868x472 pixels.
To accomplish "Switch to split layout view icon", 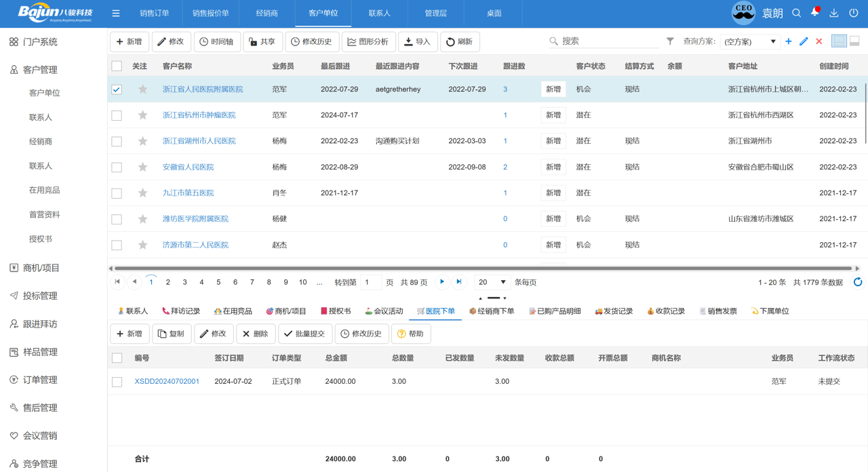I will tap(853, 41).
